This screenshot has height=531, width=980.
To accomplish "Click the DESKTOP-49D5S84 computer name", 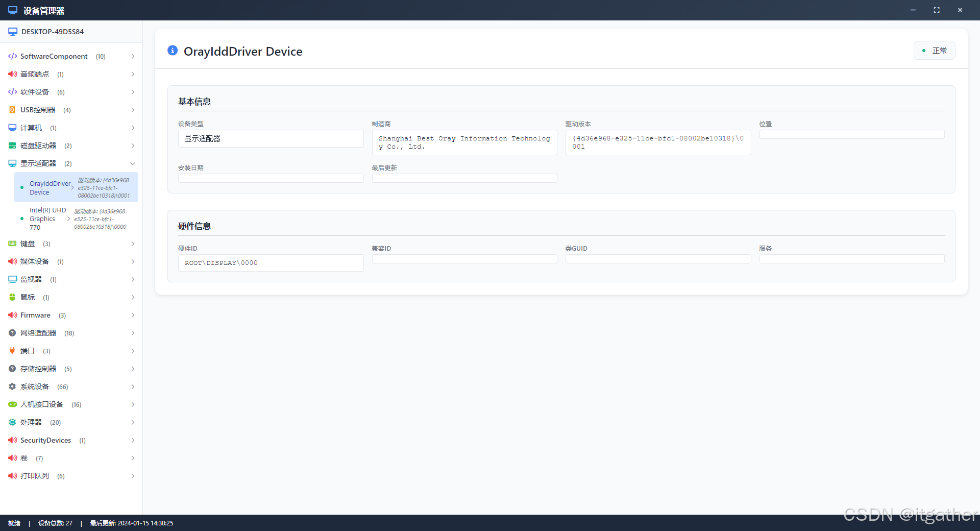I will pyautogui.click(x=53, y=32).
